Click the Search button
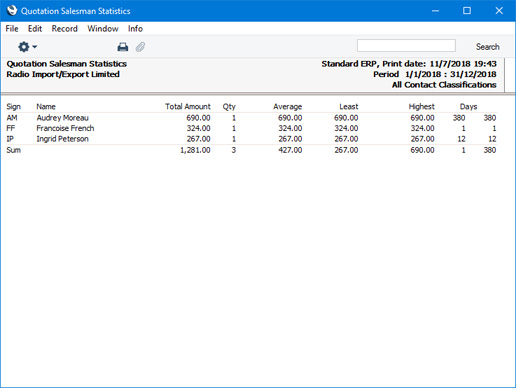516x388 pixels. coord(487,47)
